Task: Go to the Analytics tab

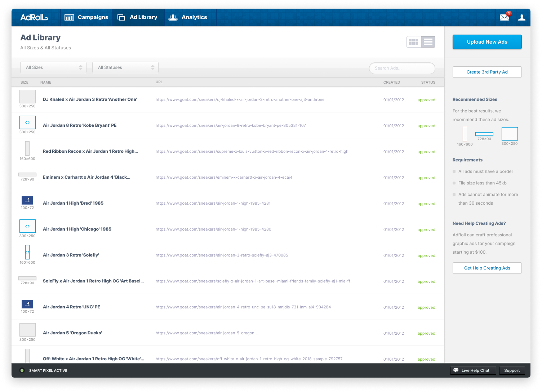Action: [x=188, y=17]
